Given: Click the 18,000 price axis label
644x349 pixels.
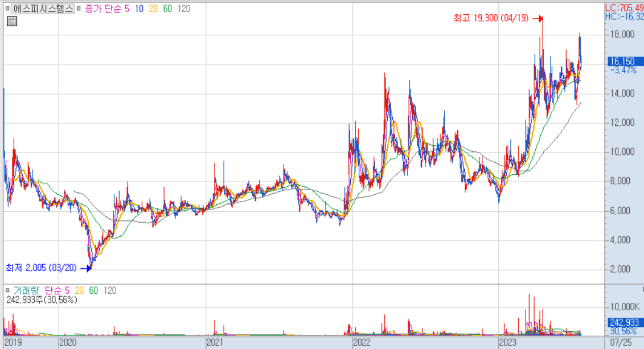Looking at the screenshot, I should [x=622, y=34].
